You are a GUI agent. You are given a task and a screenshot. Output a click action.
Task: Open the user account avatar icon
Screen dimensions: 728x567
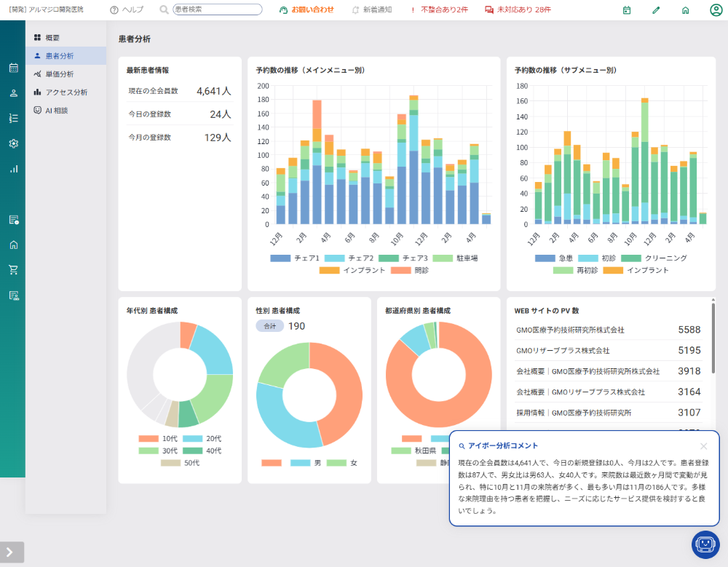coord(716,9)
